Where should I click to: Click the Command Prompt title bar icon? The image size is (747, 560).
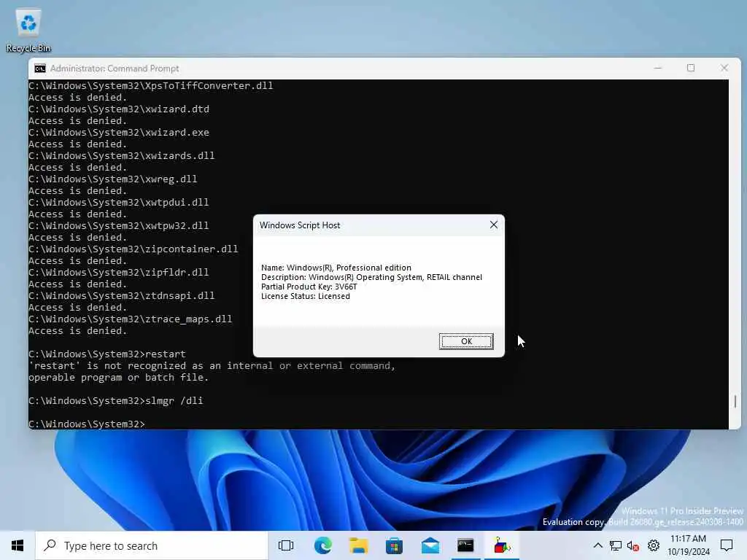[x=40, y=69]
